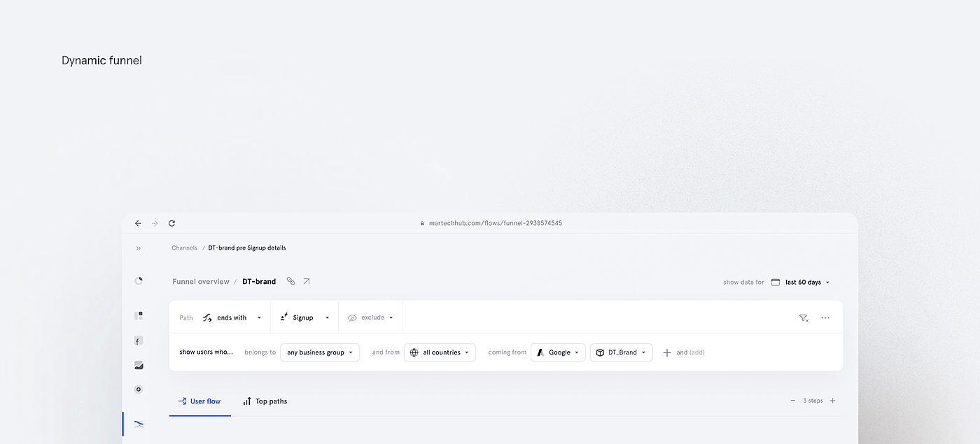This screenshot has width=980, height=444.
Task: Click the browser back arrow
Action: (x=138, y=223)
